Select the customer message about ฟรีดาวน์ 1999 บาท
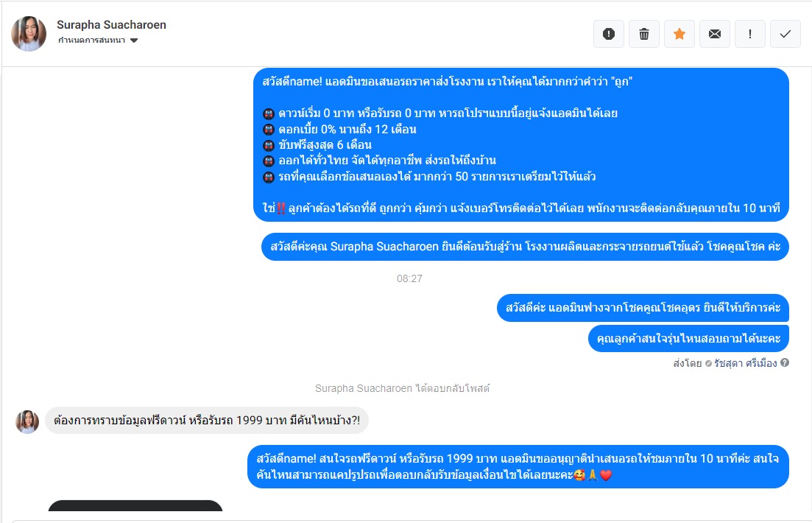 pos(207,421)
